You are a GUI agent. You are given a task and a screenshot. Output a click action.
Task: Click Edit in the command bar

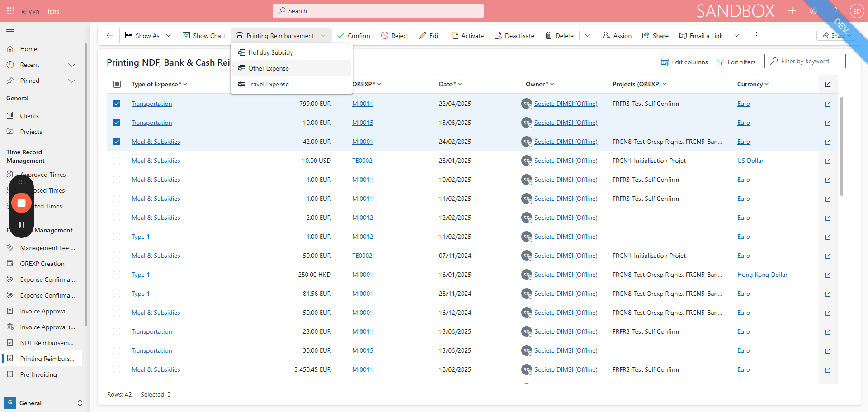429,36
